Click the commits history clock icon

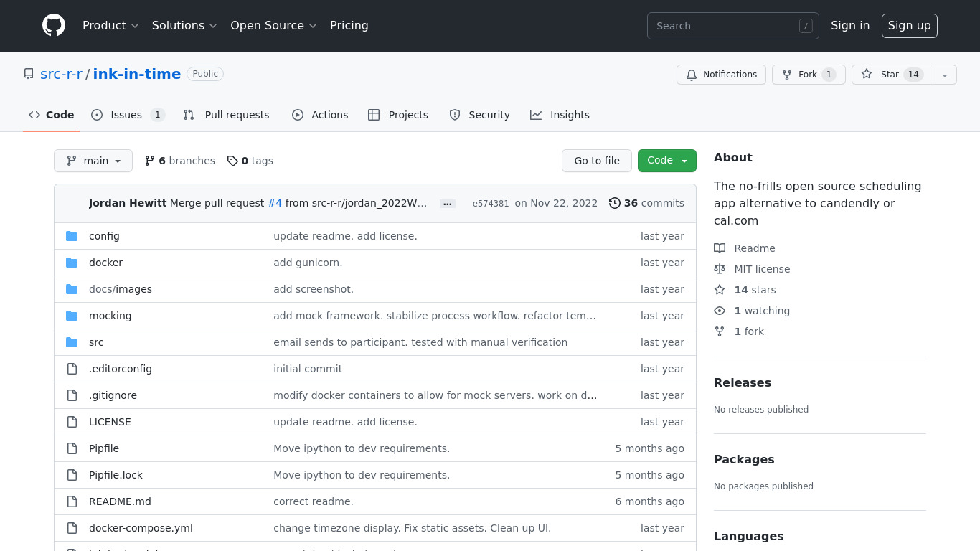click(x=615, y=203)
